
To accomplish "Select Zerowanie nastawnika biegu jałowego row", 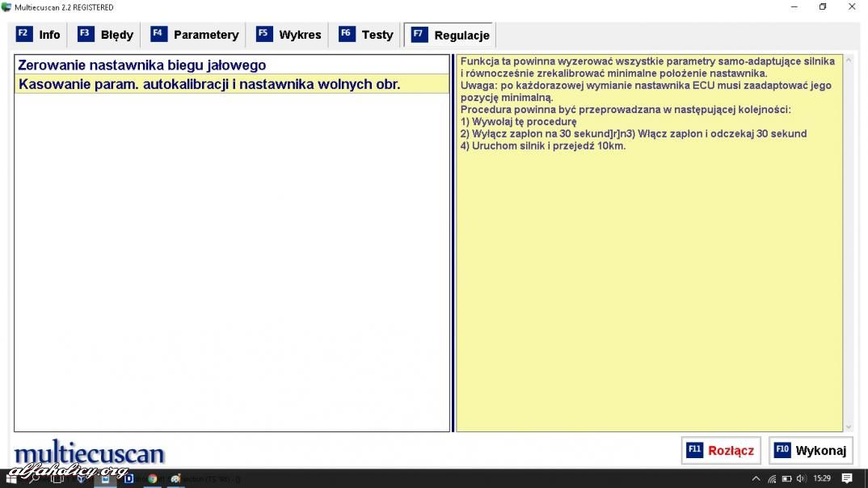I will [x=231, y=65].
